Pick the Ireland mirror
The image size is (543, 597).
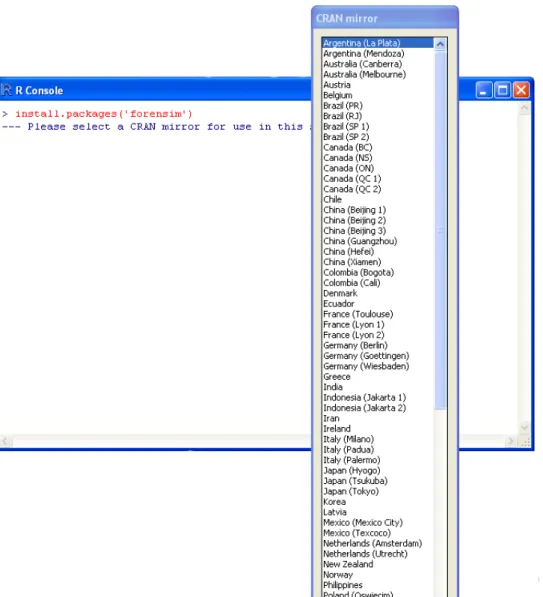(378, 429)
